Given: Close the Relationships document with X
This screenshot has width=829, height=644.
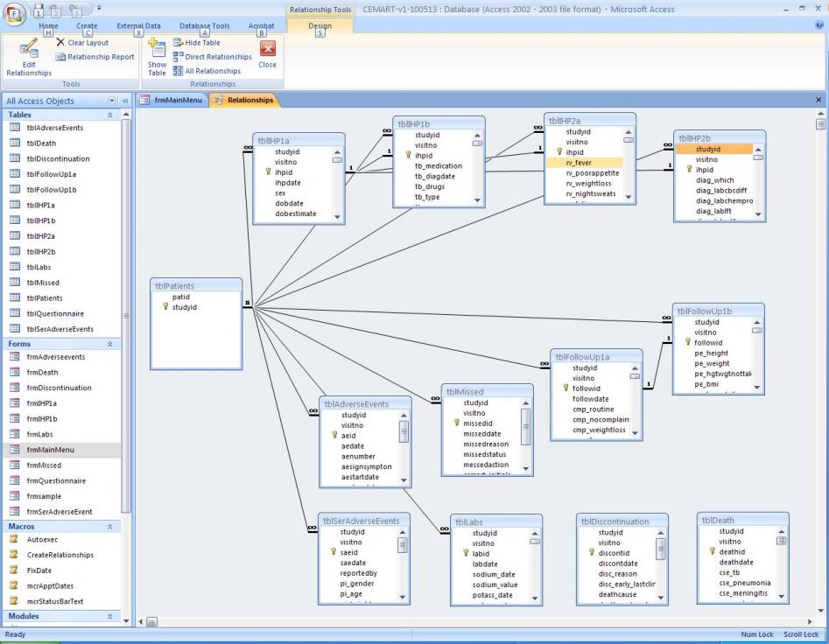Looking at the screenshot, I should (818, 100).
